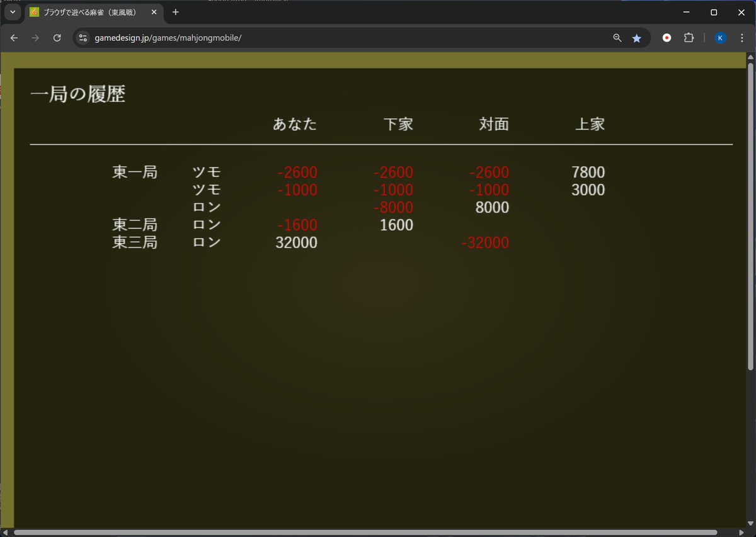The height and width of the screenshot is (537, 756).
Task: Toggle the bookmark star for this page
Action: pos(637,38)
